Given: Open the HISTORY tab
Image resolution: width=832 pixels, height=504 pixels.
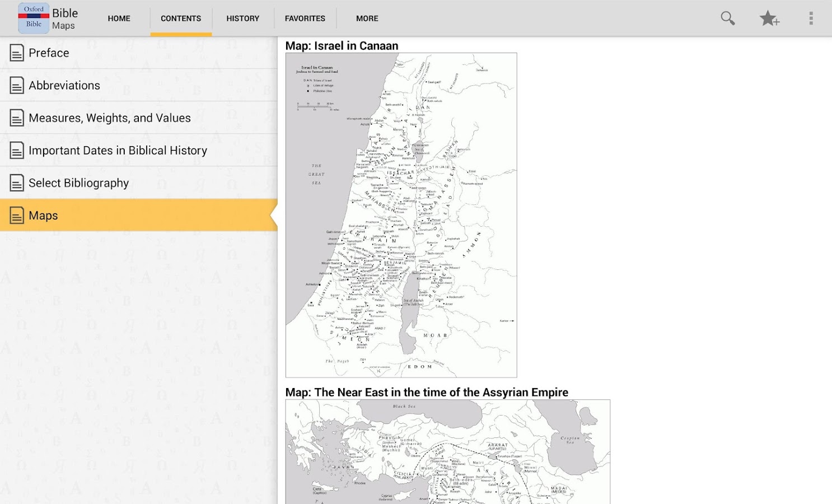Looking at the screenshot, I should [243, 18].
